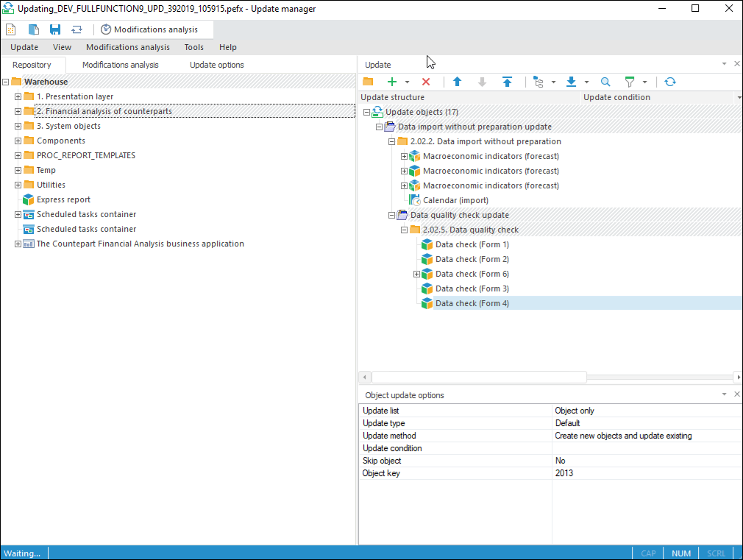Open the blue download arrow dropdown
The image size is (743, 560).
coord(586,82)
